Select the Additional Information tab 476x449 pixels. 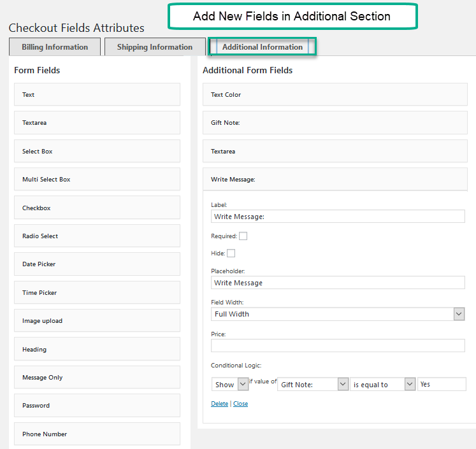262,47
